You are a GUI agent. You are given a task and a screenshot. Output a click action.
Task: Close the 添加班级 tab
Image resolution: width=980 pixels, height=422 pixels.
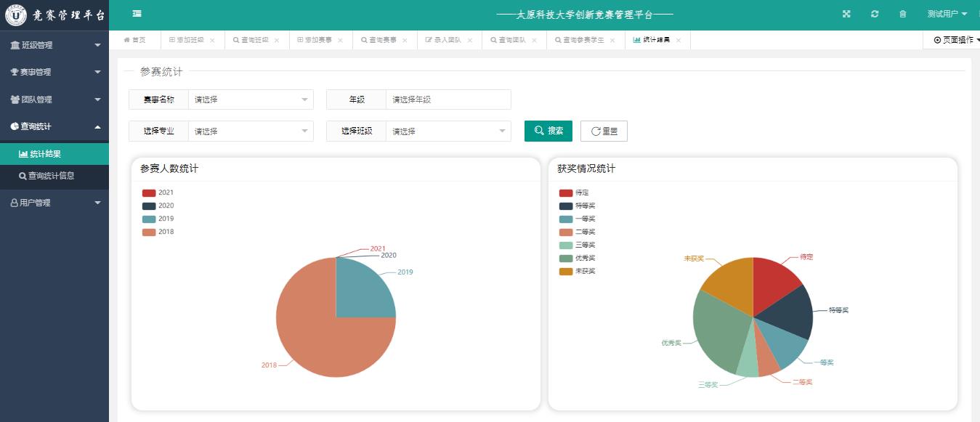pos(212,41)
